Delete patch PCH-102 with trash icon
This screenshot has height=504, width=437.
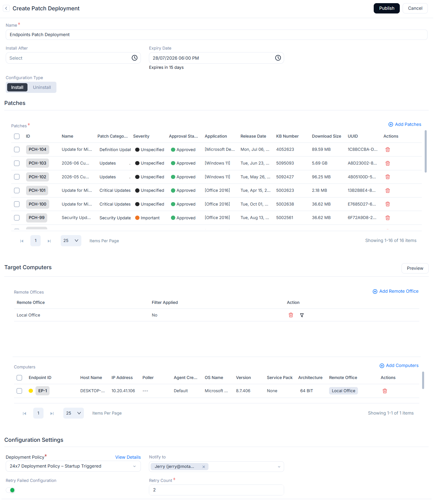tap(388, 177)
